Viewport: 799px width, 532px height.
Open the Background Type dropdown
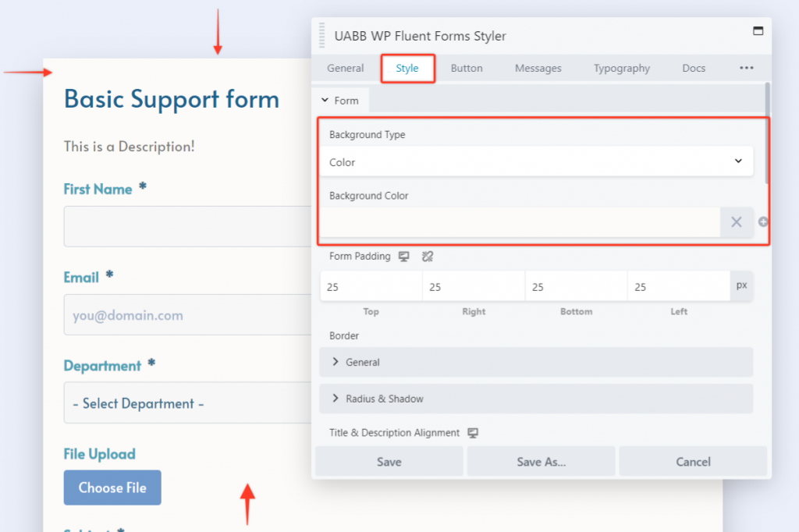coord(535,161)
